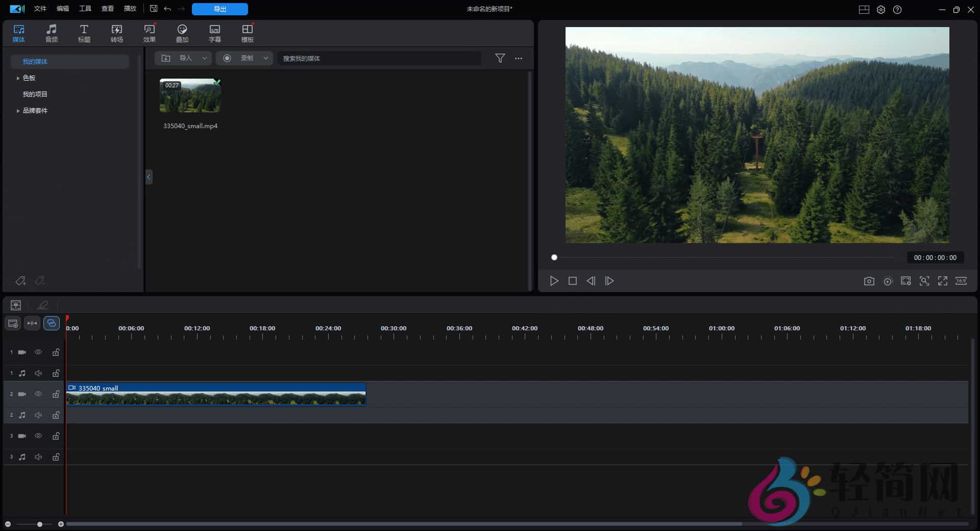Open the Record (录制) dropdown arrow
The image size is (980, 531).
coord(265,58)
